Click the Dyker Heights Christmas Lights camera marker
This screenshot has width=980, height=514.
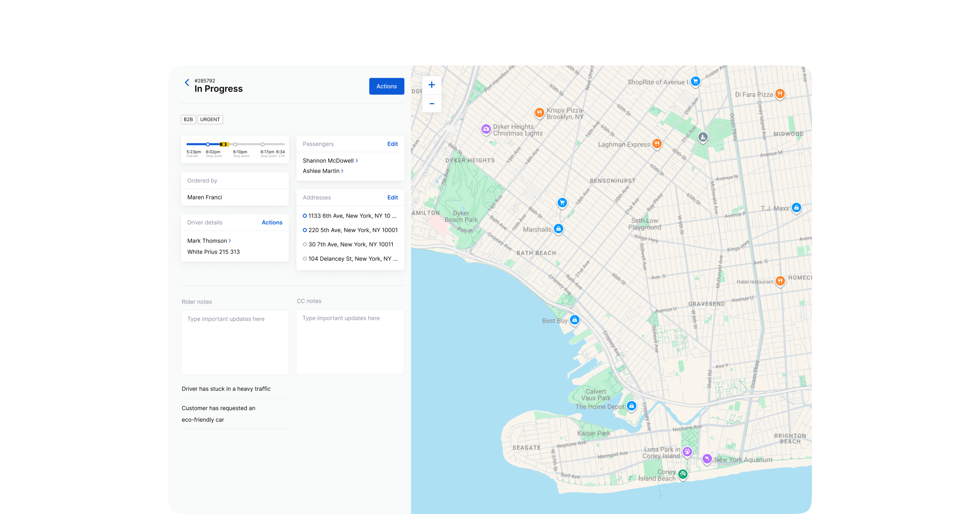[486, 129]
